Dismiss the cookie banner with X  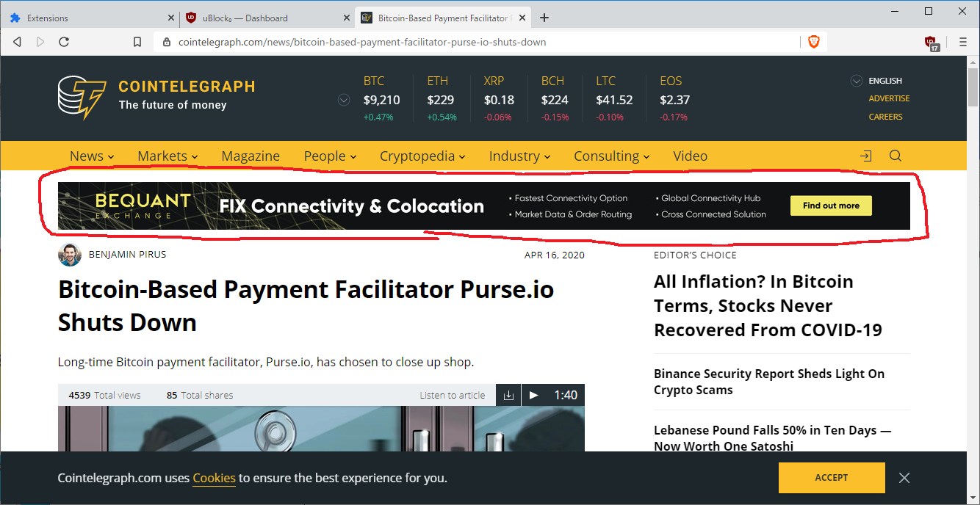tap(904, 478)
